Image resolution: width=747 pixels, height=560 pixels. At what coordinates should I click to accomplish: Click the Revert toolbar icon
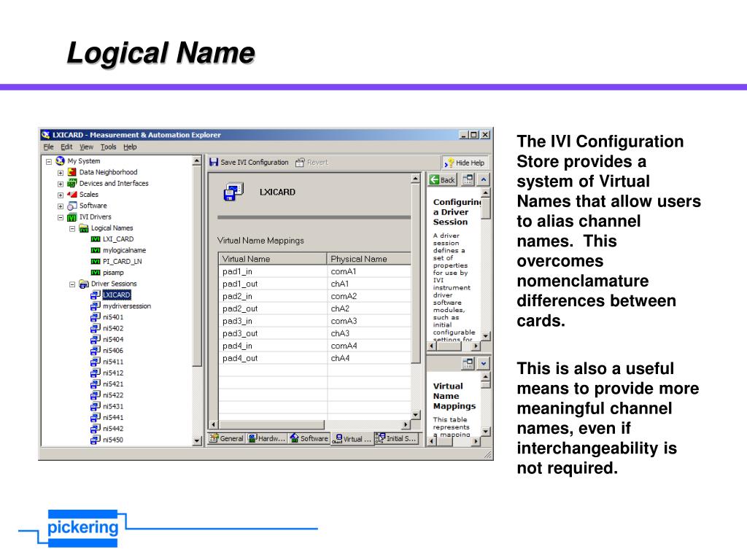300,163
